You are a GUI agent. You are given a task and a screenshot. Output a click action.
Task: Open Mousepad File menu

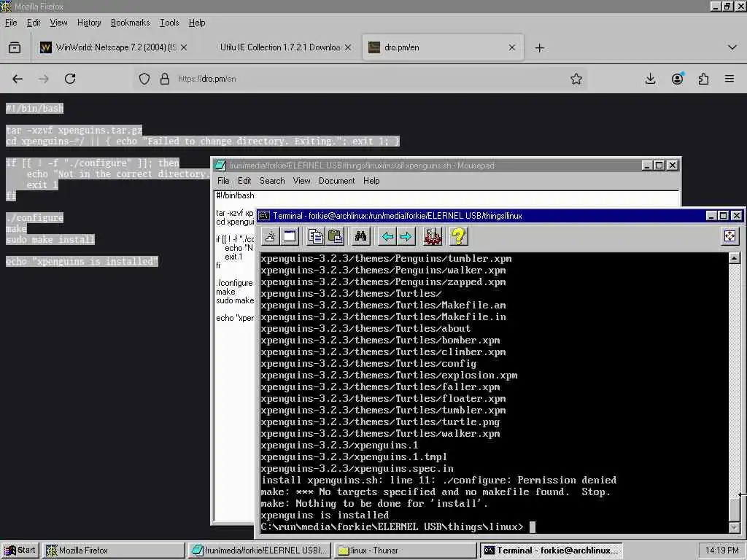coord(223,181)
